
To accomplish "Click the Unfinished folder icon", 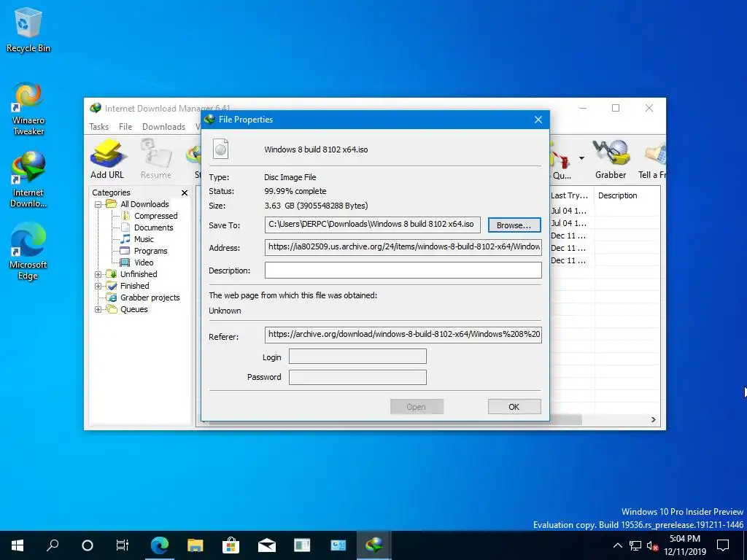I will coord(112,274).
